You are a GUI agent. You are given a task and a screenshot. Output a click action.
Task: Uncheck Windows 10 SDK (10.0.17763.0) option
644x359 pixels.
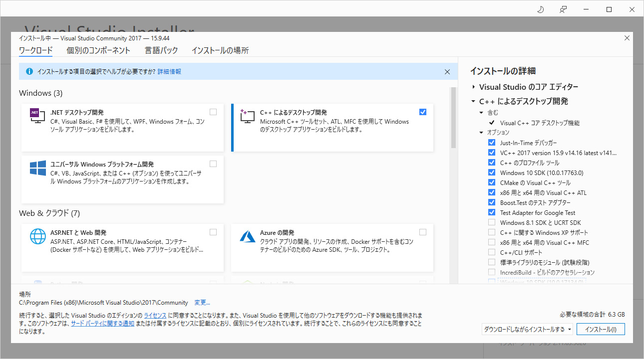pos(492,173)
